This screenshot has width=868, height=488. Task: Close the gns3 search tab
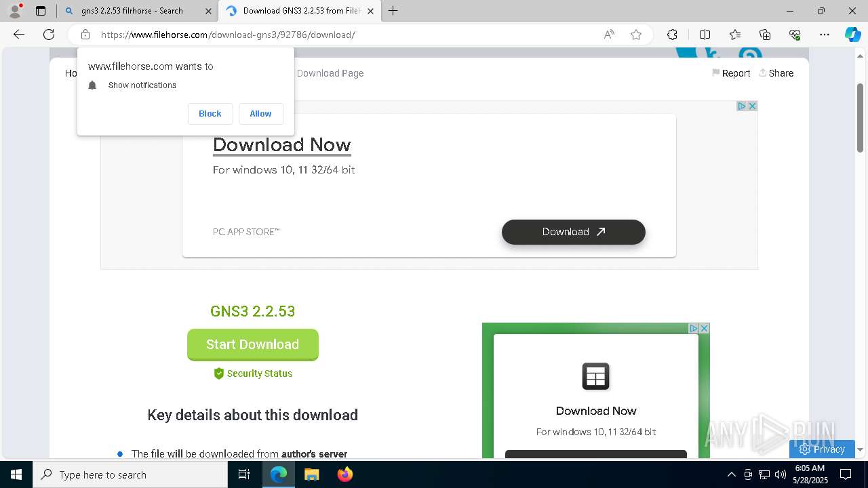click(208, 11)
